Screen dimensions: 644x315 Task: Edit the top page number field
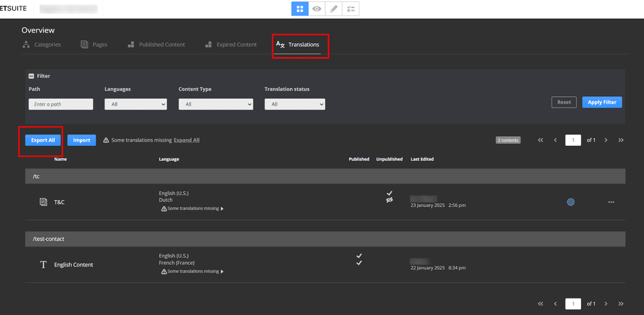point(573,140)
